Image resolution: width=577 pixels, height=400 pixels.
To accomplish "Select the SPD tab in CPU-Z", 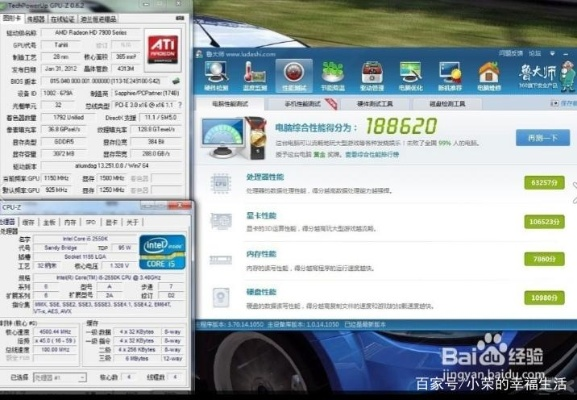I will click(91, 222).
